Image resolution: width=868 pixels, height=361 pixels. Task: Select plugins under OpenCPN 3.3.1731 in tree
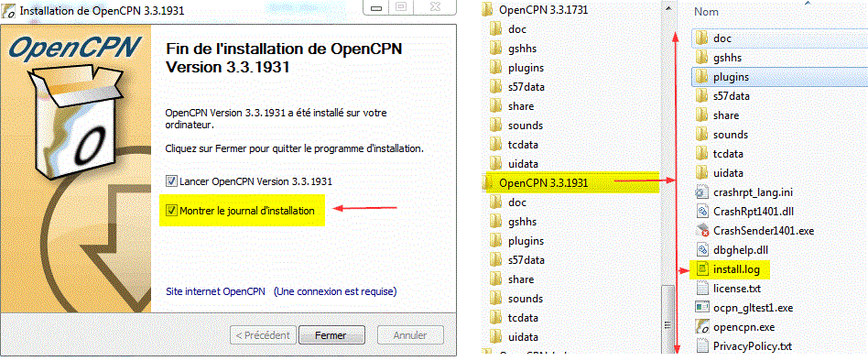[x=526, y=68]
